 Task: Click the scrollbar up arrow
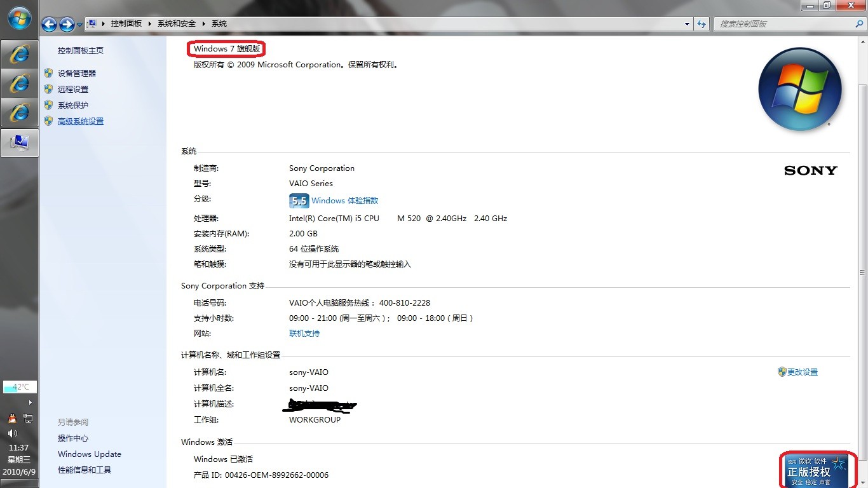click(x=862, y=41)
